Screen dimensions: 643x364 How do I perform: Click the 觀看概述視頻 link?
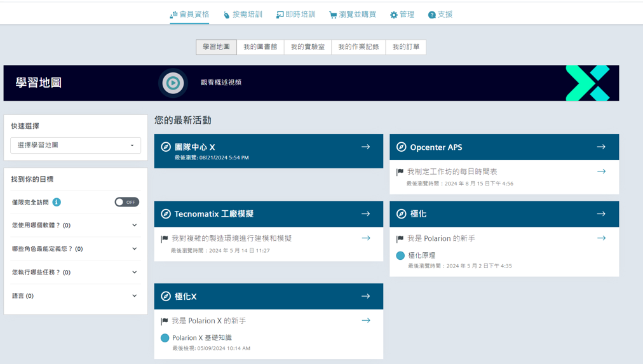coord(221,83)
